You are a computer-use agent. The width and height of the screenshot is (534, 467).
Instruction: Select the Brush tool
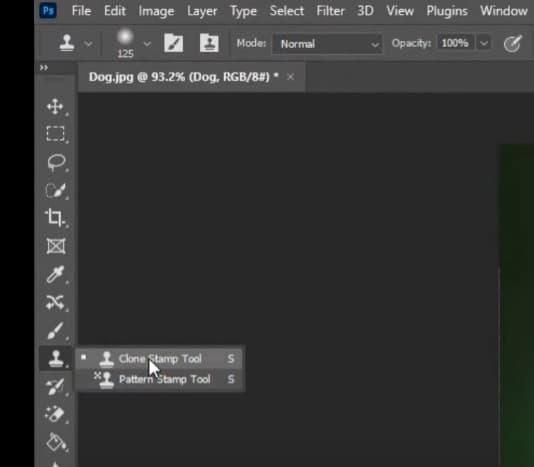click(55, 330)
